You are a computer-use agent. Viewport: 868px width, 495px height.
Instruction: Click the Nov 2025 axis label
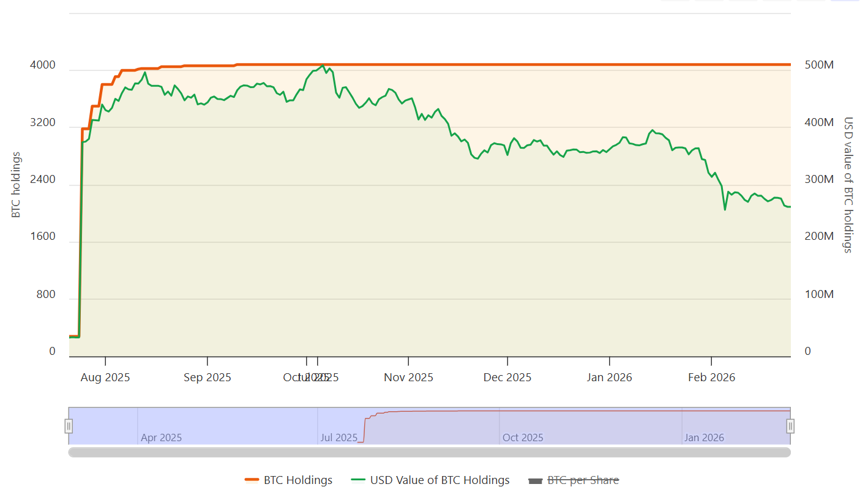tap(408, 378)
